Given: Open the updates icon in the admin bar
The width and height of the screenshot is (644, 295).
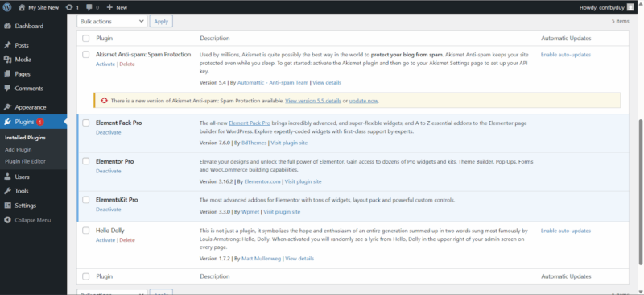Looking at the screenshot, I should pos(69,7).
